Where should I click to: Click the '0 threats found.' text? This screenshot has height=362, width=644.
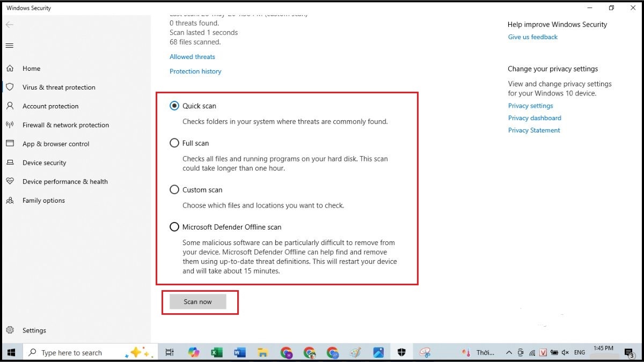[194, 23]
